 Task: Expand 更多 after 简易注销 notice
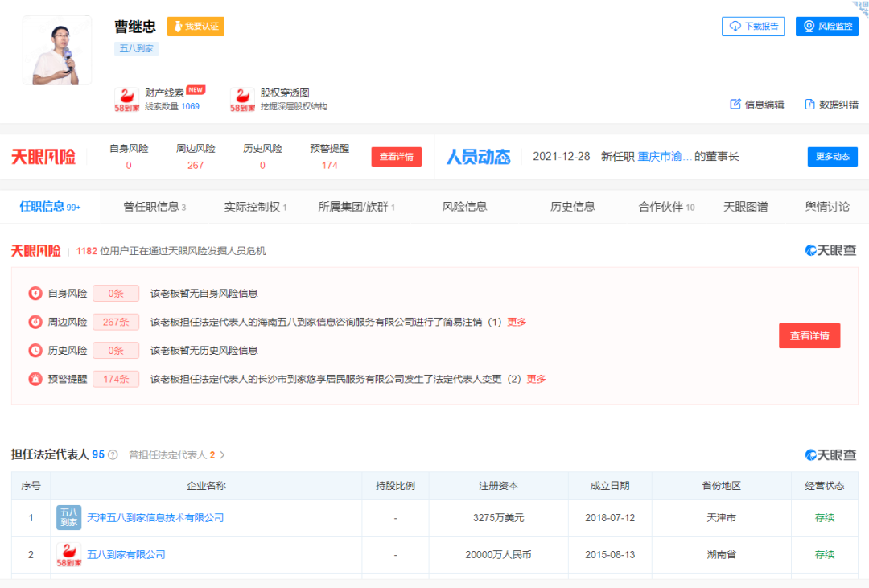517,322
